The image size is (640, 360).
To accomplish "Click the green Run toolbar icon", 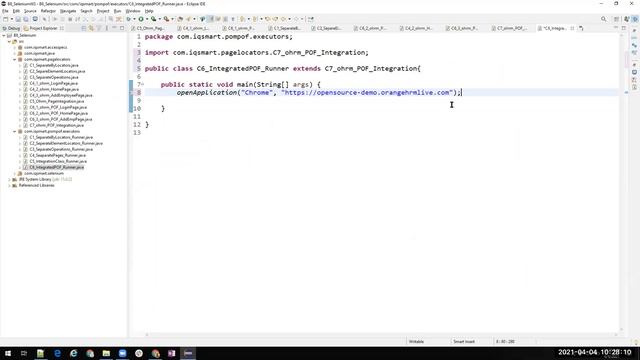I will (141, 19).
